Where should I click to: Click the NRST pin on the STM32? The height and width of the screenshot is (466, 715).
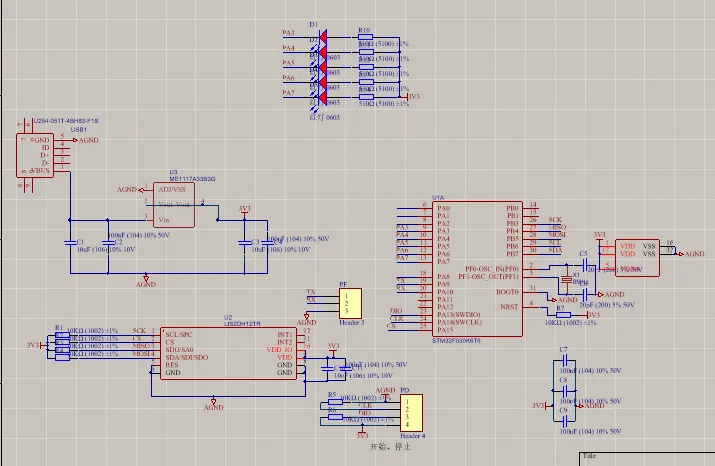pos(509,305)
